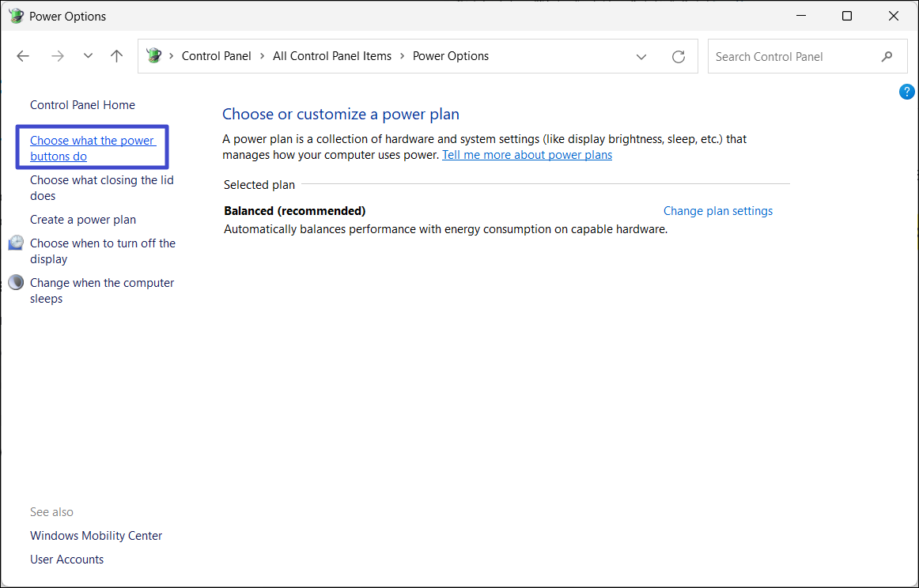Click the Up one level arrow

(117, 56)
